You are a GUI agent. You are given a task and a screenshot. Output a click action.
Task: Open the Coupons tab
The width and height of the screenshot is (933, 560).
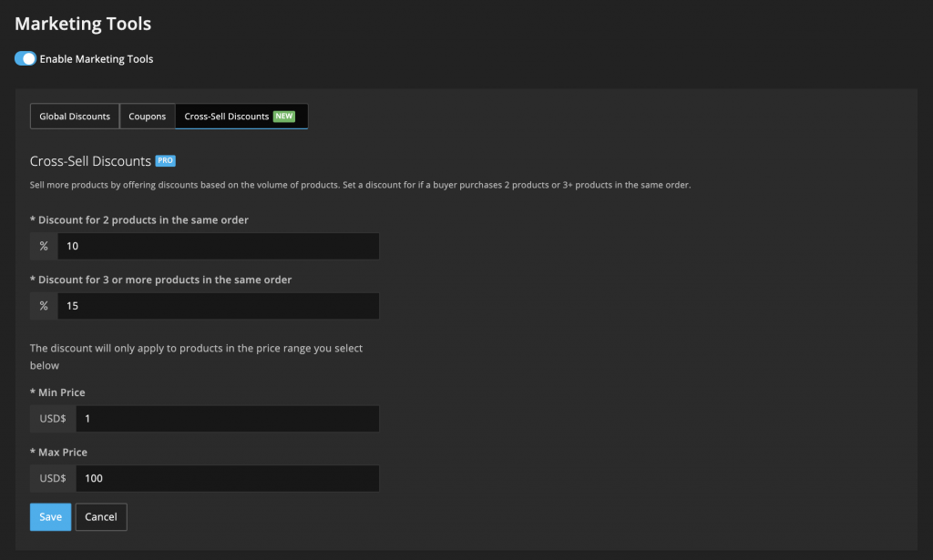[x=147, y=117]
